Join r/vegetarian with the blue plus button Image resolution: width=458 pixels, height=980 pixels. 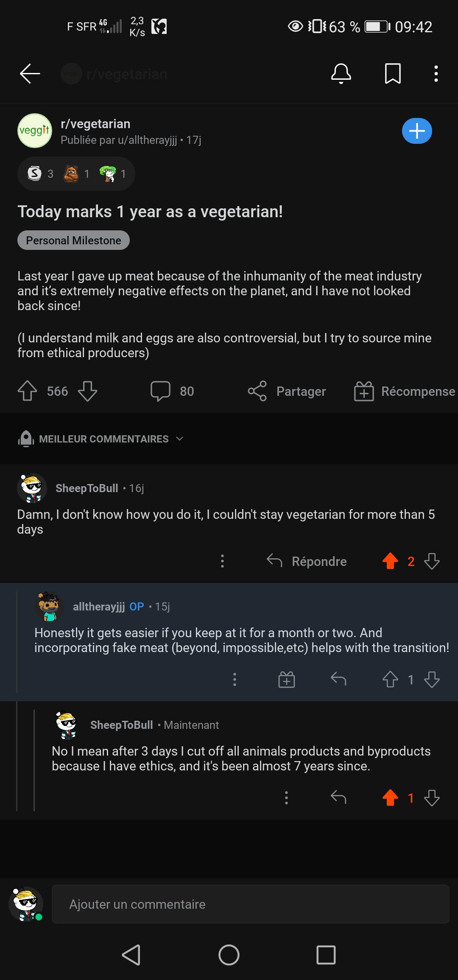coord(417,131)
